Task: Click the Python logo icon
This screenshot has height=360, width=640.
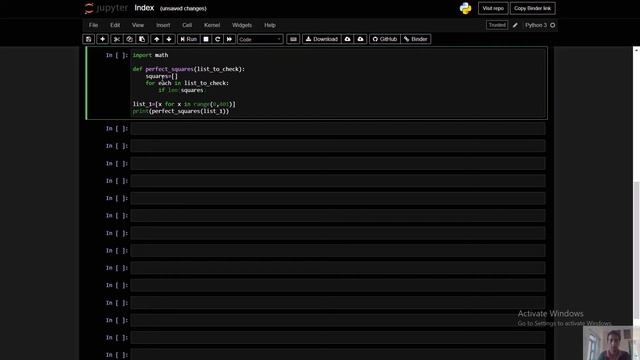Action: (465, 8)
